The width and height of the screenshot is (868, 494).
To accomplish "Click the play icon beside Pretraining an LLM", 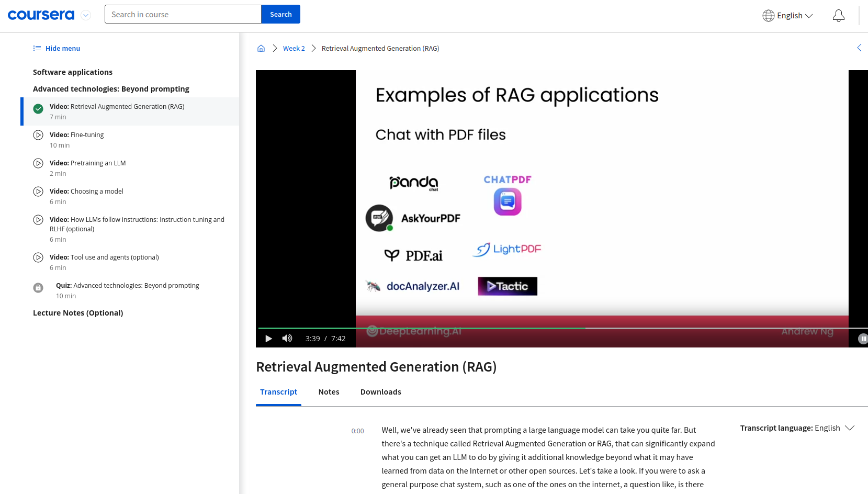I will point(38,163).
